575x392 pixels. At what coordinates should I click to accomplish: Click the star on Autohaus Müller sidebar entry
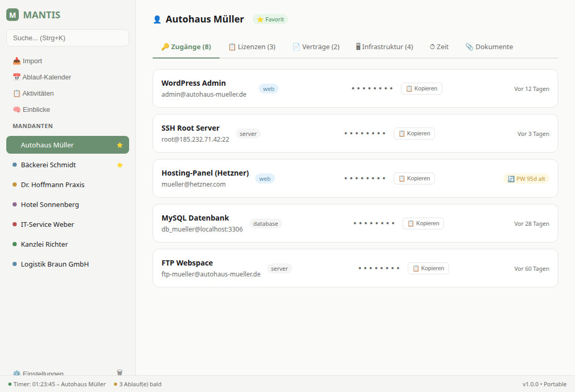pos(120,145)
